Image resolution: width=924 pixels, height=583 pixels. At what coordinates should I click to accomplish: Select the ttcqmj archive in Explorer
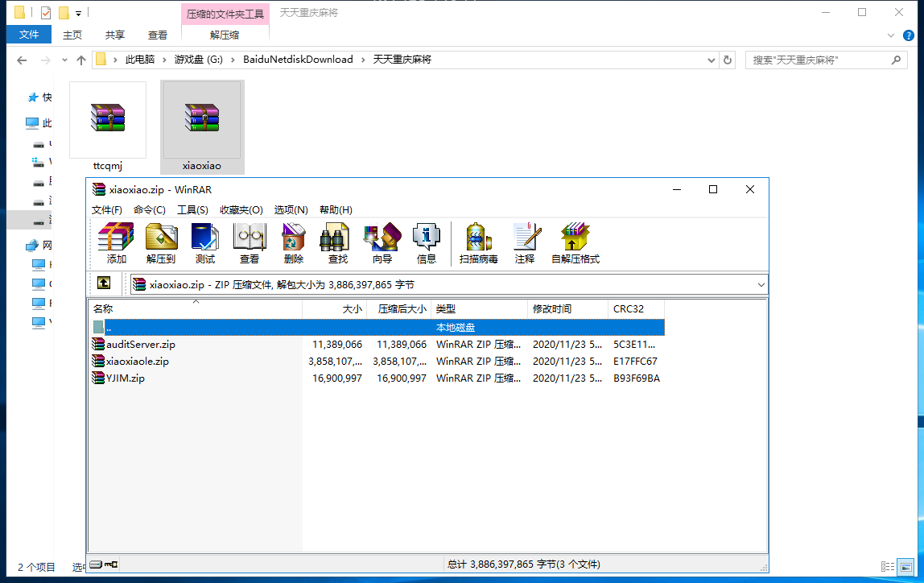coord(108,126)
